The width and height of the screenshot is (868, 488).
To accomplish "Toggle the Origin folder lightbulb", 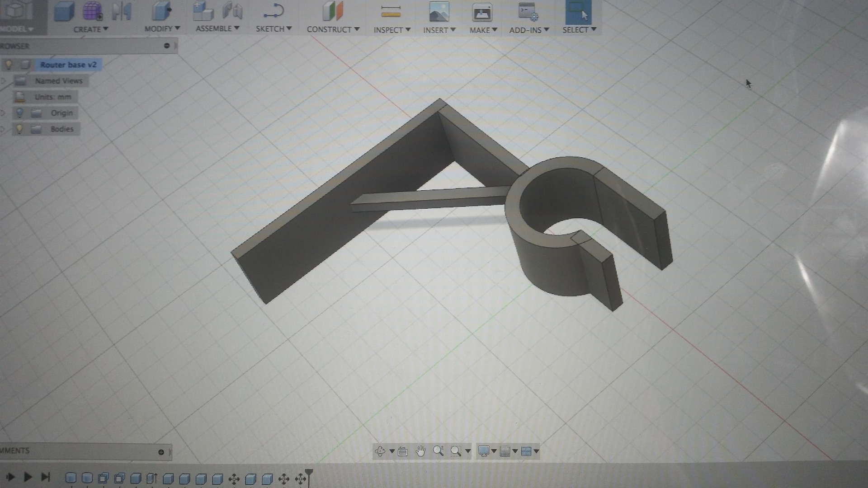I will click(x=19, y=113).
